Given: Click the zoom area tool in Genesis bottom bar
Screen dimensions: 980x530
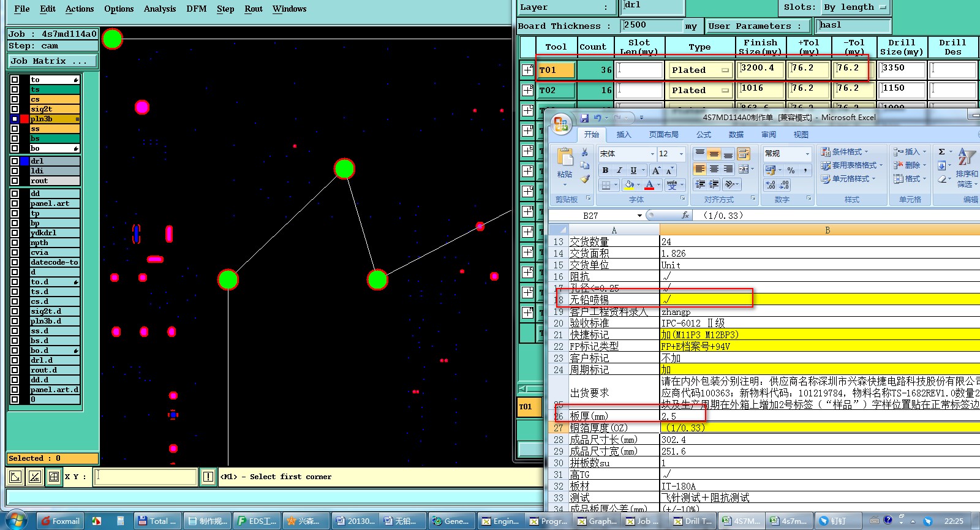Looking at the screenshot, I should click(16, 476).
